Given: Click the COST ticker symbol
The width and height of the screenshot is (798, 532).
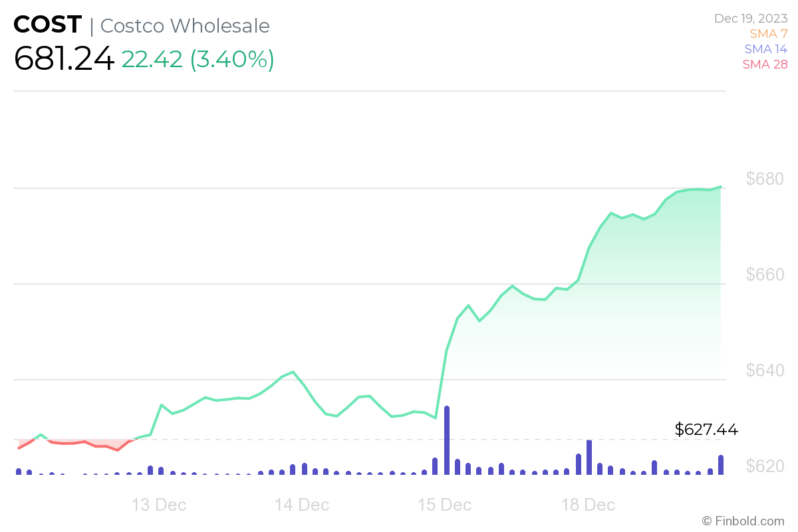Looking at the screenshot, I should 47,25.
